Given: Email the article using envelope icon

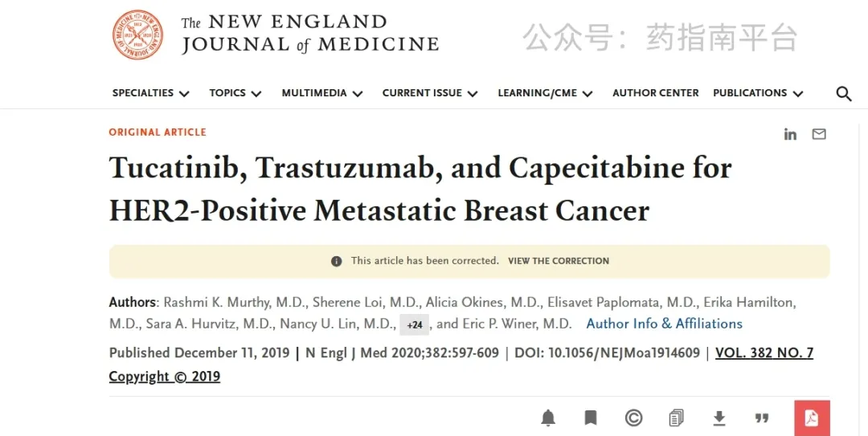Looking at the screenshot, I should [819, 134].
